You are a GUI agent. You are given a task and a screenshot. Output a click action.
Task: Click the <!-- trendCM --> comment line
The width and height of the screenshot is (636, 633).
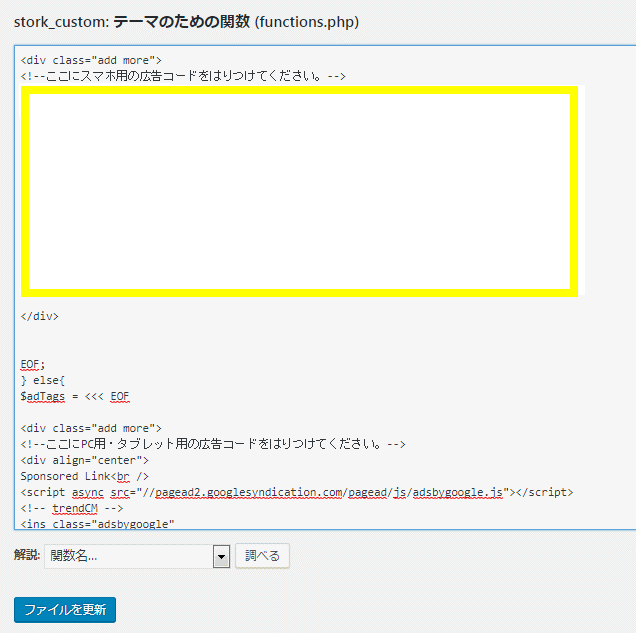coord(72,508)
